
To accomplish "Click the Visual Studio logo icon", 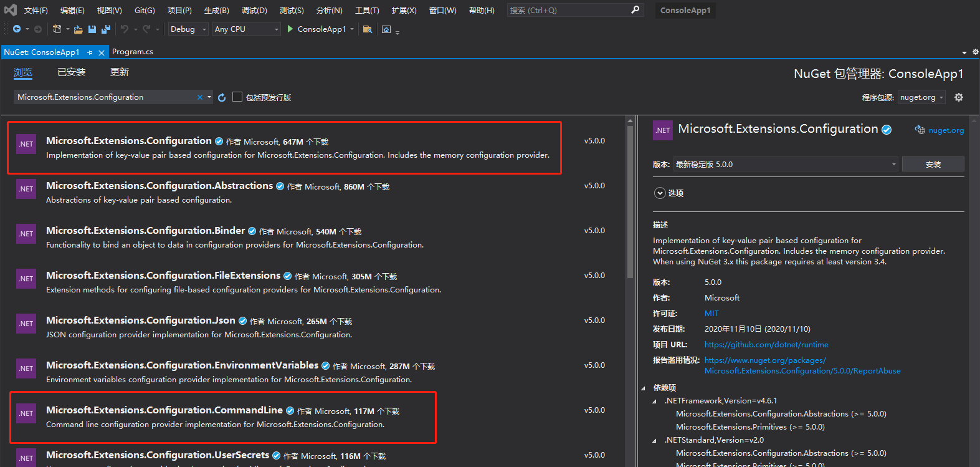I will [11, 10].
